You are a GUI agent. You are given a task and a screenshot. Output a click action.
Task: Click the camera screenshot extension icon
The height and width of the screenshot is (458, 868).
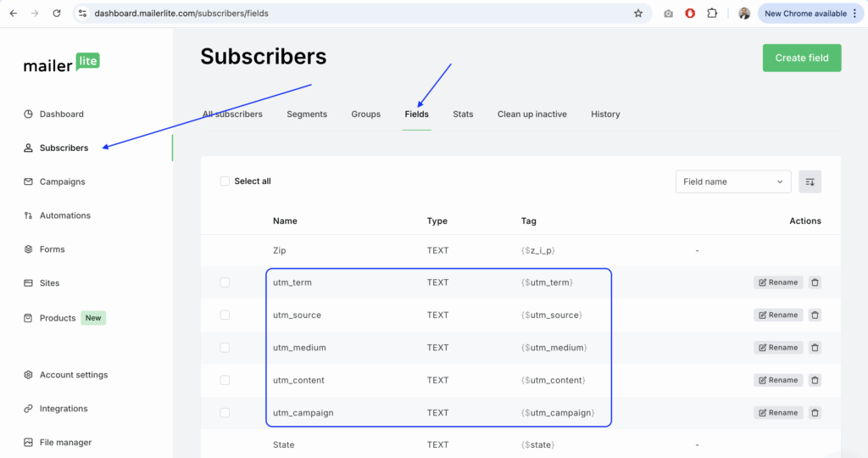(x=668, y=14)
